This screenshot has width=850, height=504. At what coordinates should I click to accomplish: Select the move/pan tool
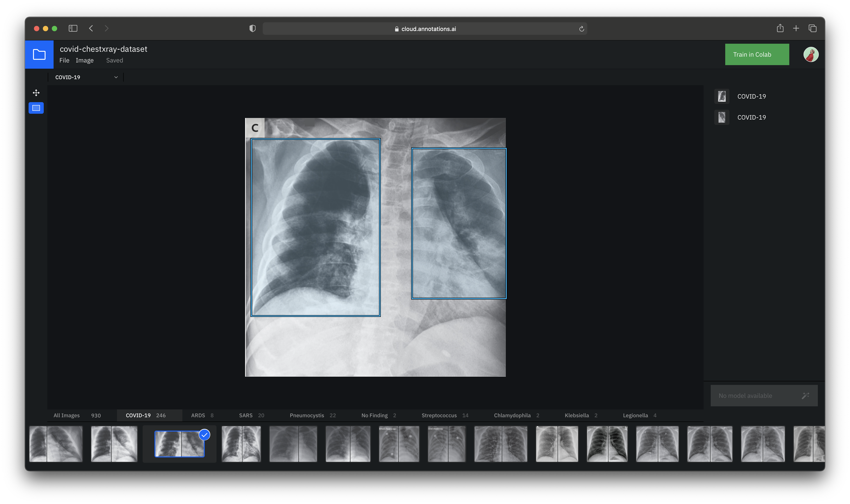(x=36, y=93)
